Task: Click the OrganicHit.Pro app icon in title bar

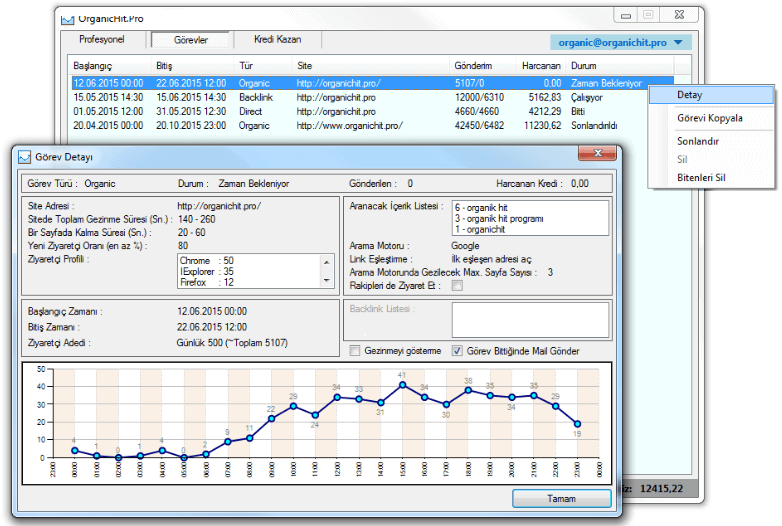Action: [67, 19]
